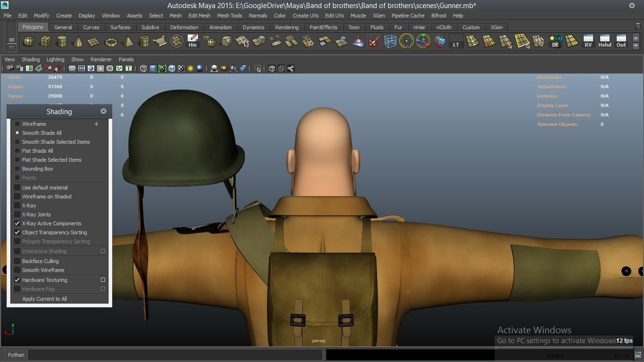The image size is (644, 362).
Task: Click the heads-up T text viewport icon
Action: [x=129, y=68]
